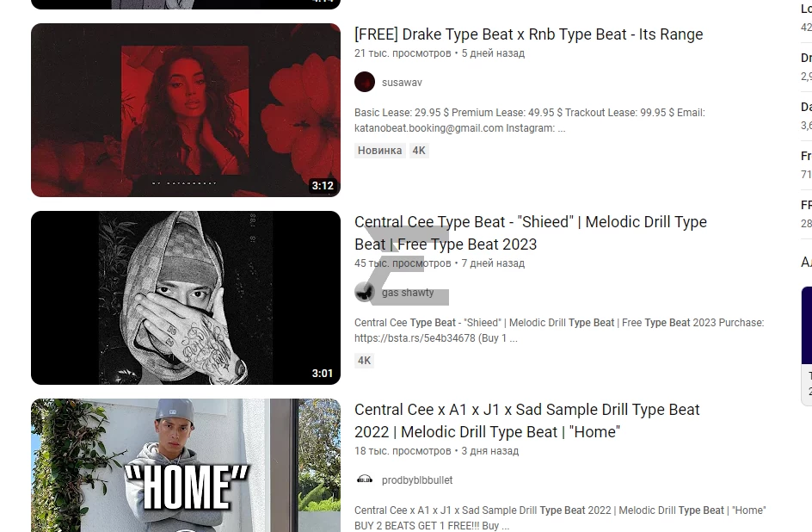Open the Drake Type Beat red thumbnail

click(186, 110)
